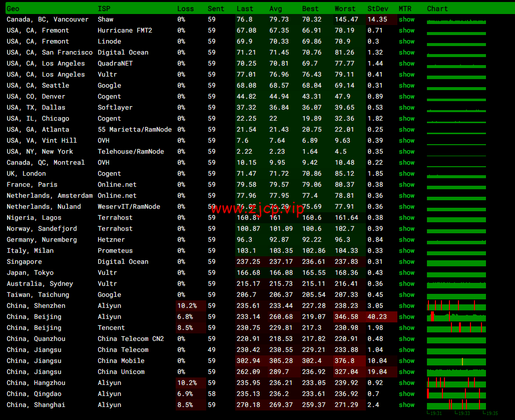
Task: Show MTR for China Unicom Jiangsu
Action: (x=406, y=371)
